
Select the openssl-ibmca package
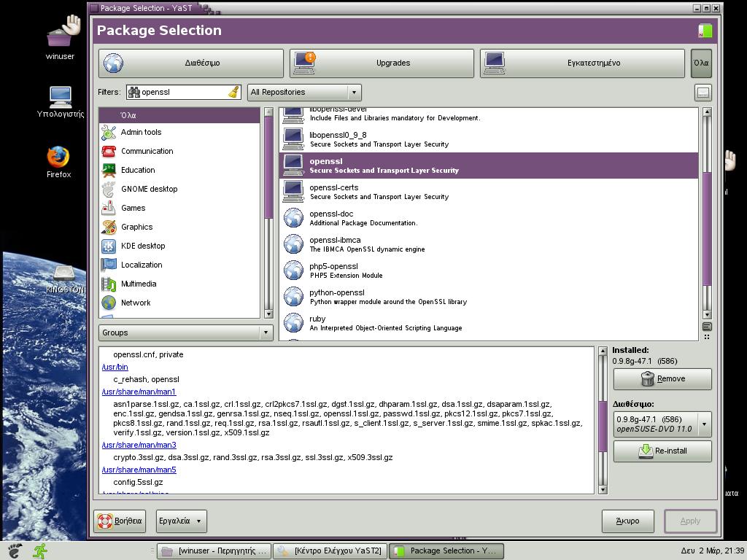coord(489,244)
